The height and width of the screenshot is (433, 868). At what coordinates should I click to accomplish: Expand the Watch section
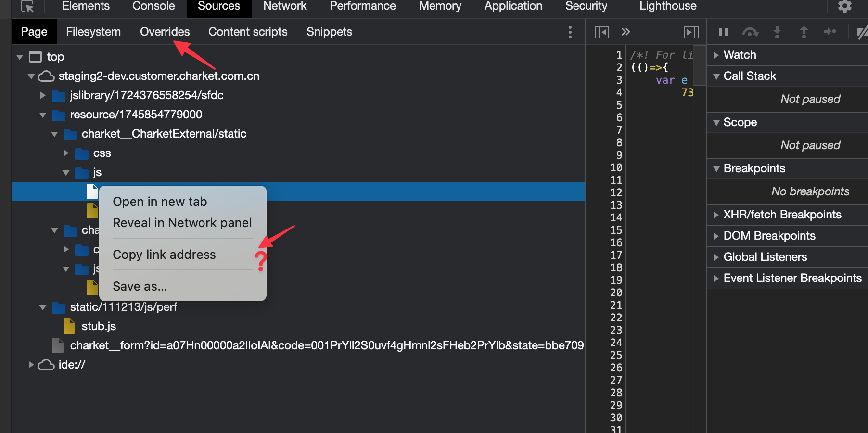pos(716,55)
